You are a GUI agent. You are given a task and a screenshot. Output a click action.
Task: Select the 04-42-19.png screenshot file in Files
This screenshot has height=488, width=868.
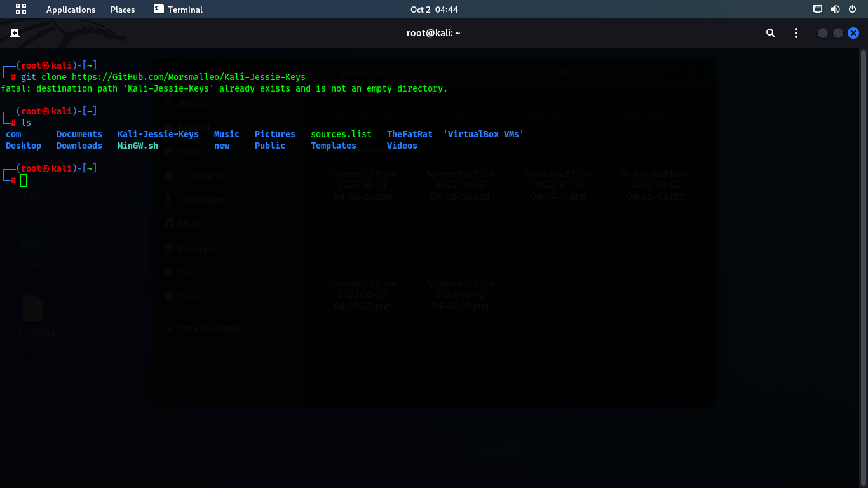(x=460, y=268)
